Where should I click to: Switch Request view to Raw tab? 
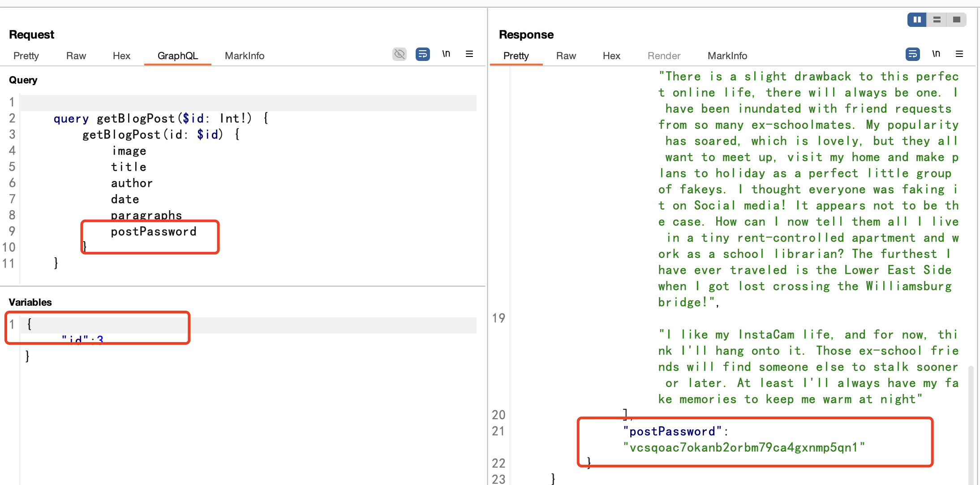click(76, 56)
